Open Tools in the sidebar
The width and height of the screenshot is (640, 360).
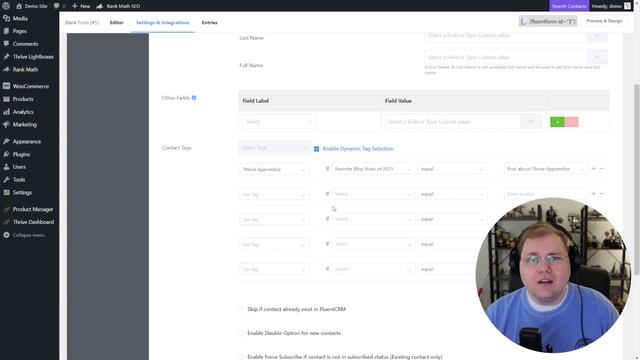click(19, 180)
